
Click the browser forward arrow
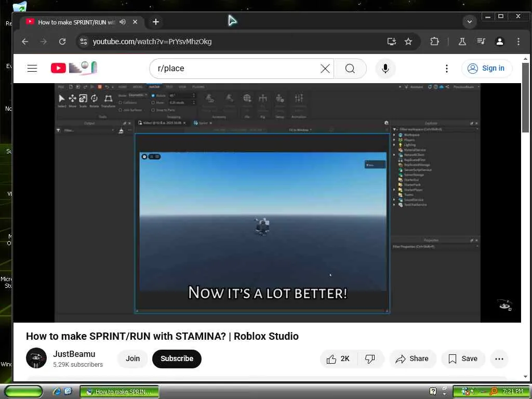pos(44,42)
